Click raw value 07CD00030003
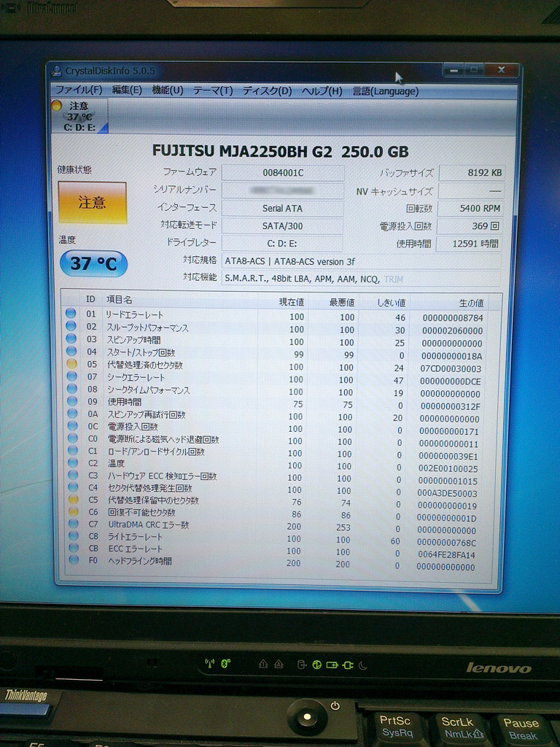Image resolution: width=560 pixels, height=747 pixels. [451, 368]
